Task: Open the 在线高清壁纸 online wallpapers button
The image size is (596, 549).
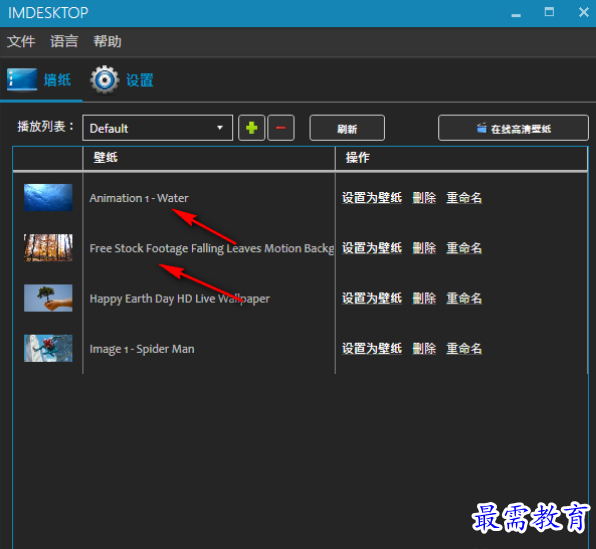Action: pyautogui.click(x=513, y=128)
